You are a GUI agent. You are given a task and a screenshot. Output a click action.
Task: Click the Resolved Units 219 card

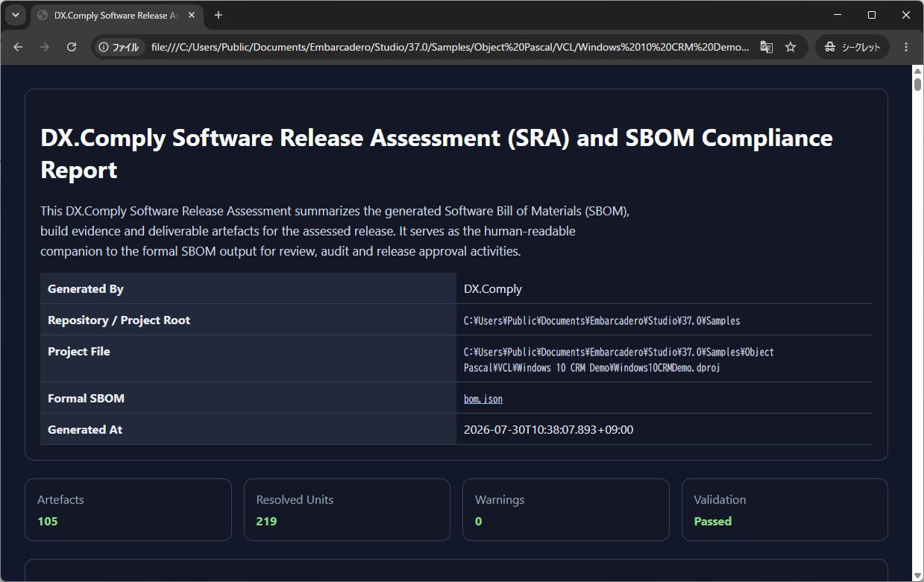[x=347, y=510]
